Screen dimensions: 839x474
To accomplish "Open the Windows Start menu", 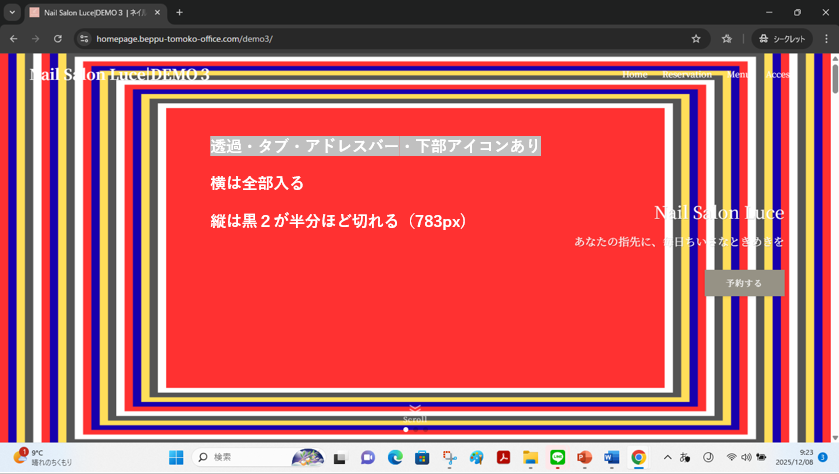I will coord(176,457).
